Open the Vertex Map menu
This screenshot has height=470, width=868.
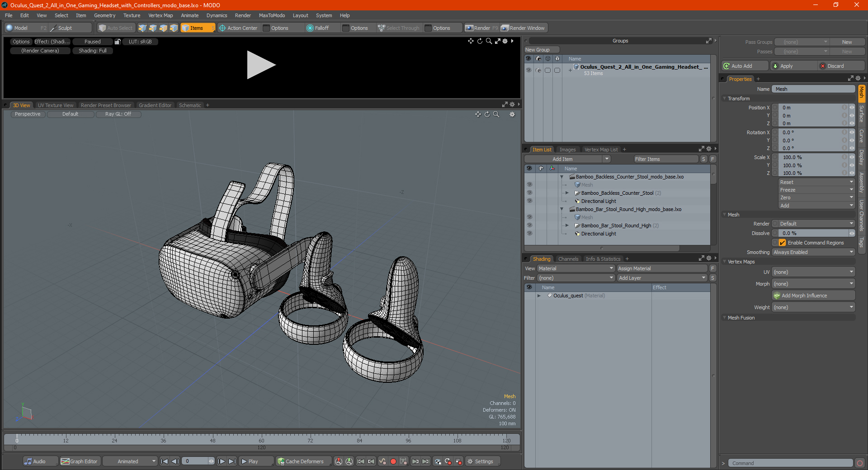pos(160,15)
